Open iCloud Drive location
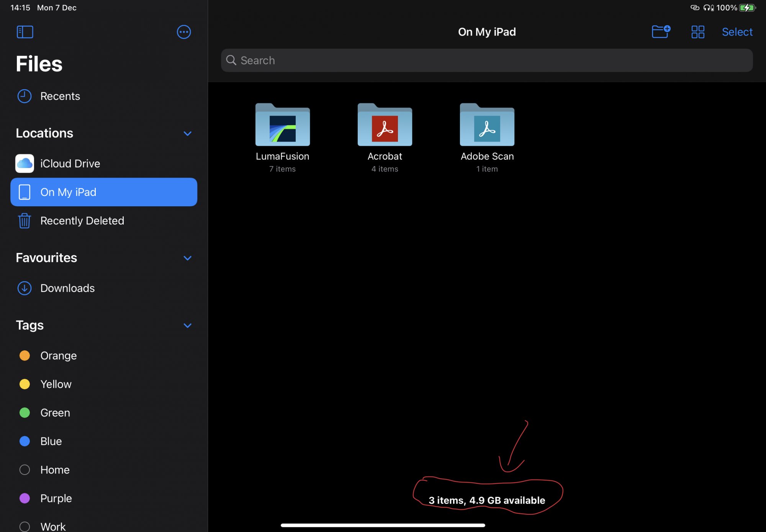Image resolution: width=766 pixels, height=532 pixels. [x=70, y=163]
